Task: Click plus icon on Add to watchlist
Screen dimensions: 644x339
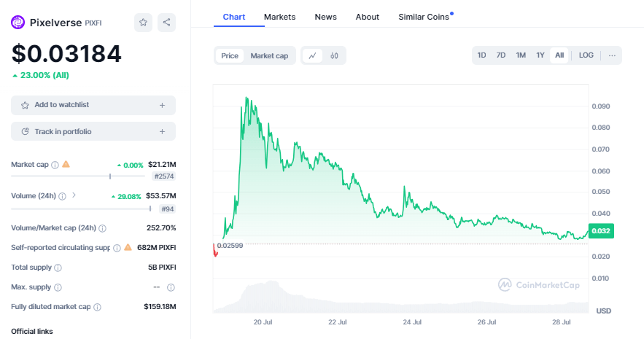Action: click(162, 106)
